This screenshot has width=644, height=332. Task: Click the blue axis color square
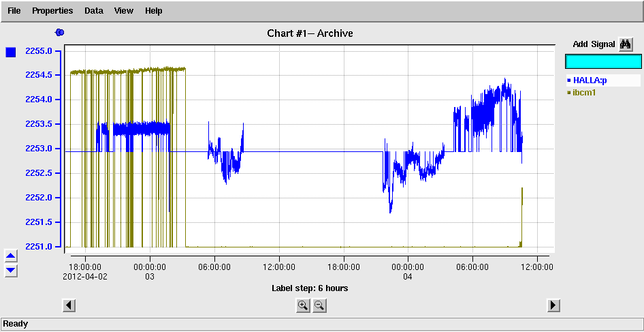(11, 52)
